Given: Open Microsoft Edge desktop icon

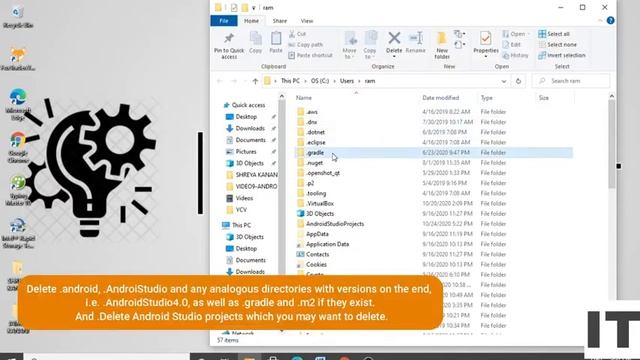Looking at the screenshot, I should click(18, 104).
